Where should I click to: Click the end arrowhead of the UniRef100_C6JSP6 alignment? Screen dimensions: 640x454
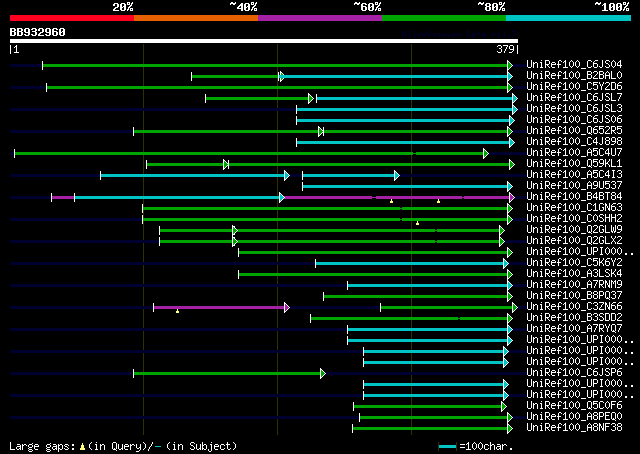pos(323,374)
